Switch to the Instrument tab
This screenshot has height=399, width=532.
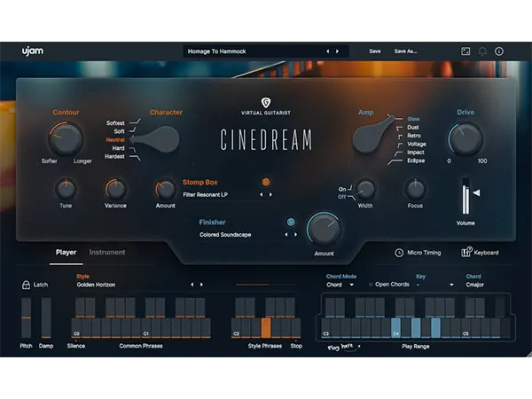point(107,252)
